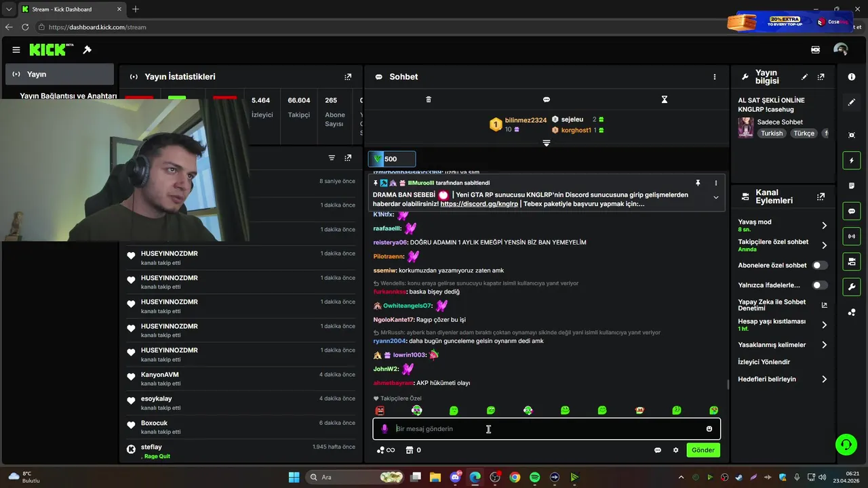The image size is (868, 488).
Task: Open a new browser tab
Action: pos(136,9)
